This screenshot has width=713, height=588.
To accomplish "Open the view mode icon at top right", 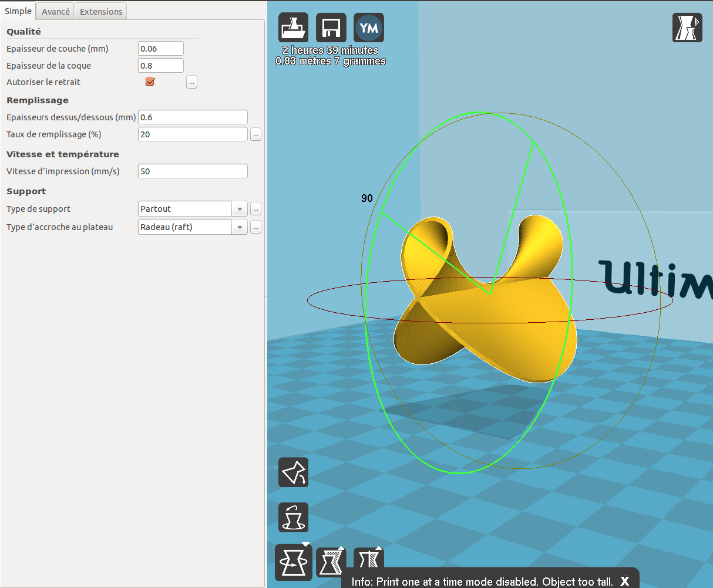I will (x=687, y=28).
